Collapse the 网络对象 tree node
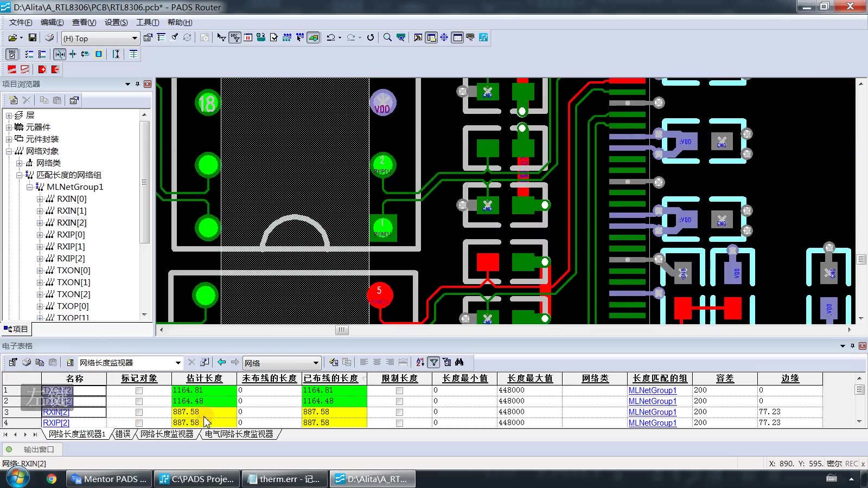868x488 pixels. point(9,151)
